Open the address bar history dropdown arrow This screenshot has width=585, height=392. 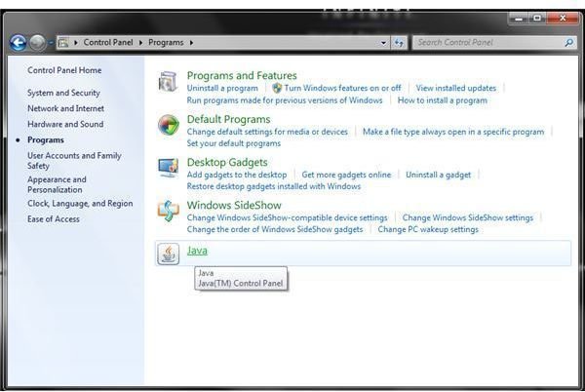383,43
